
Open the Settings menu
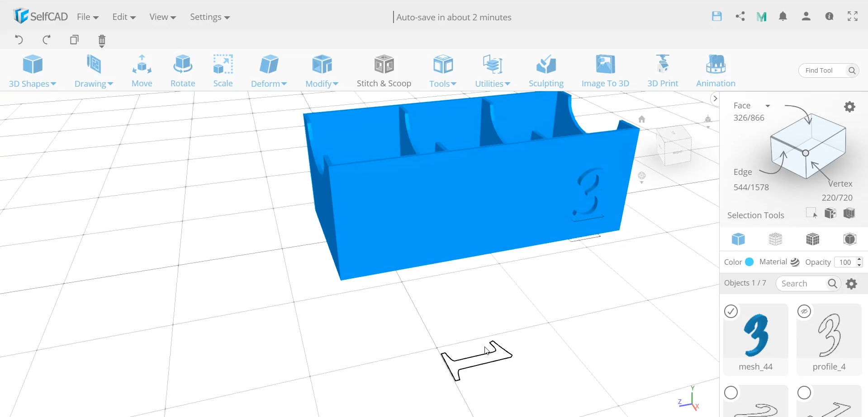pos(210,17)
